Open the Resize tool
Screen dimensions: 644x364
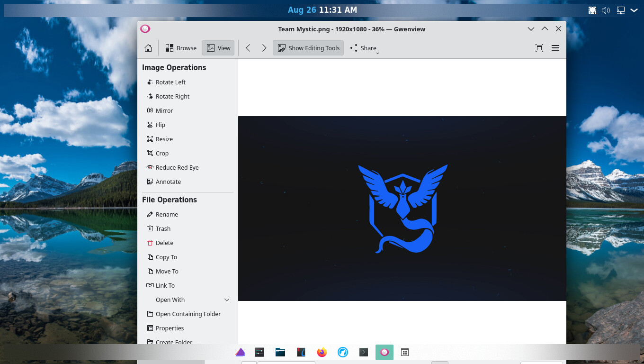click(x=160, y=139)
